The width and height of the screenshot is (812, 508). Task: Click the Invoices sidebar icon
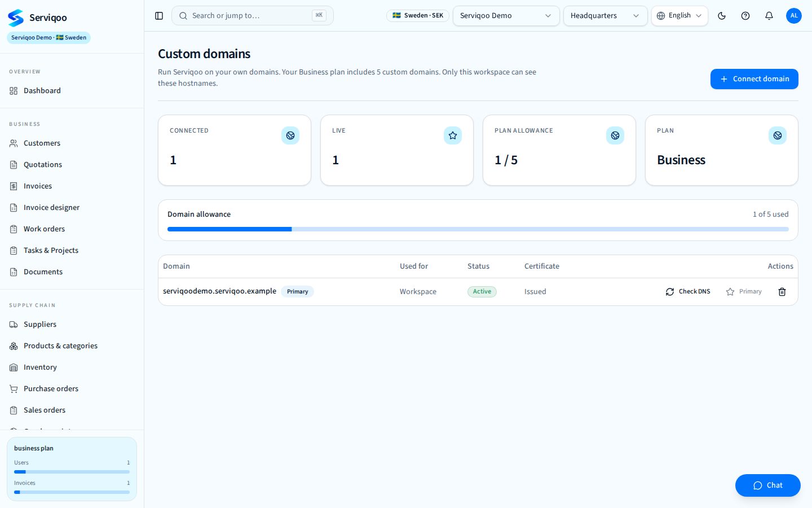click(14, 186)
